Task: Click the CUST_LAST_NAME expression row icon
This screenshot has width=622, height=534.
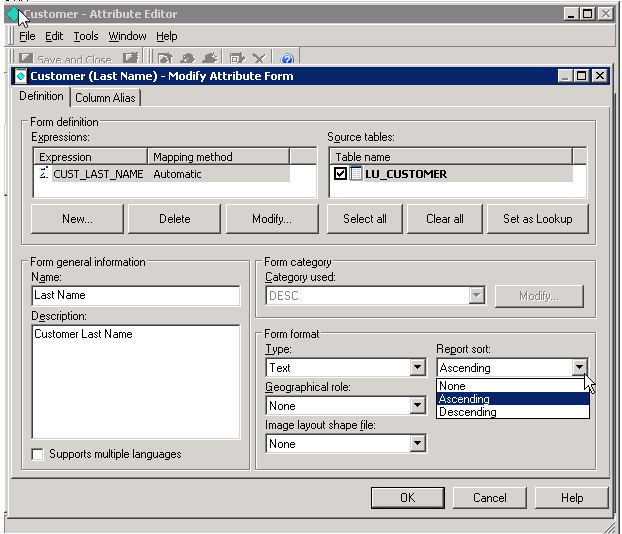Action: pos(43,174)
